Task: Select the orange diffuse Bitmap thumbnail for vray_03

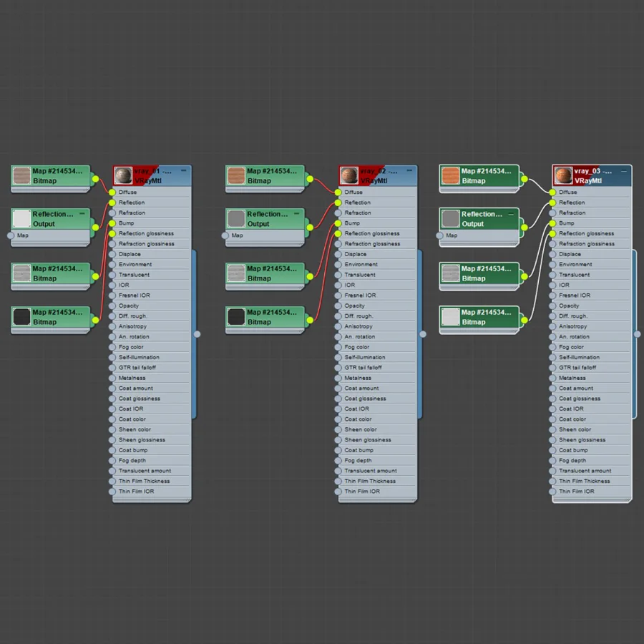Action: coord(451,176)
